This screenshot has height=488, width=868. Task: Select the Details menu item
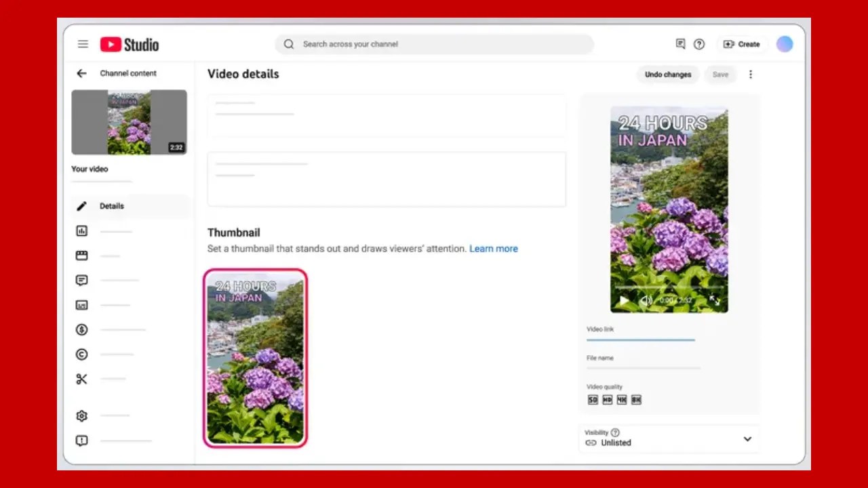point(131,206)
